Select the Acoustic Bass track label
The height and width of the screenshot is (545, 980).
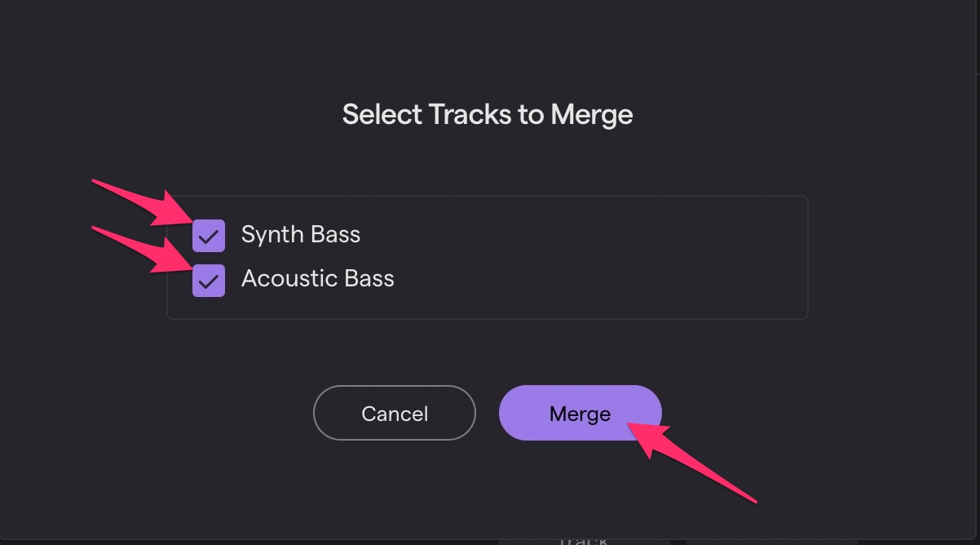[x=318, y=279]
